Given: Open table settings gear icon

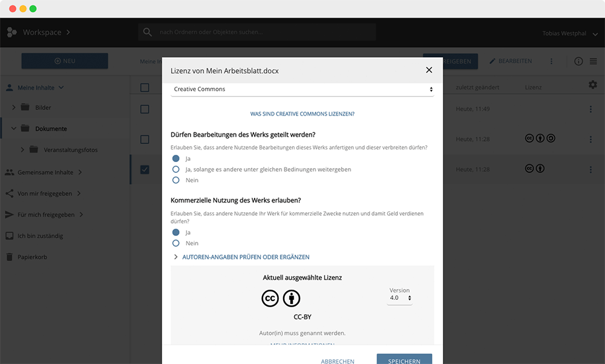Looking at the screenshot, I should click(x=592, y=85).
